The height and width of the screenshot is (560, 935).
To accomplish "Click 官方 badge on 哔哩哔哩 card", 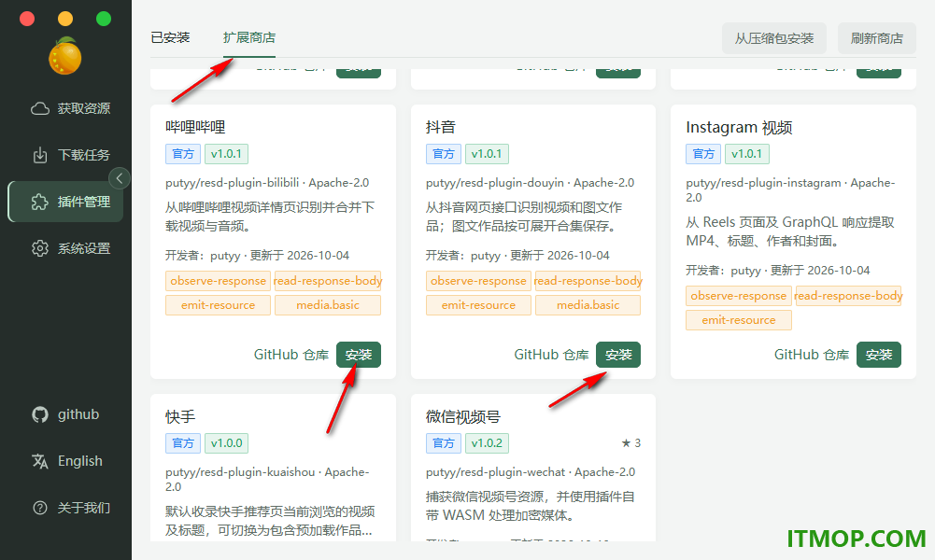I will 183,154.
